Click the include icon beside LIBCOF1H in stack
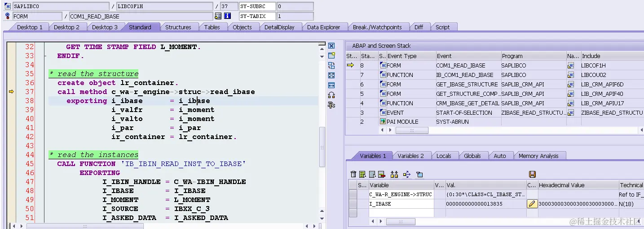Screen dimensions: 644x229 tap(571, 65)
